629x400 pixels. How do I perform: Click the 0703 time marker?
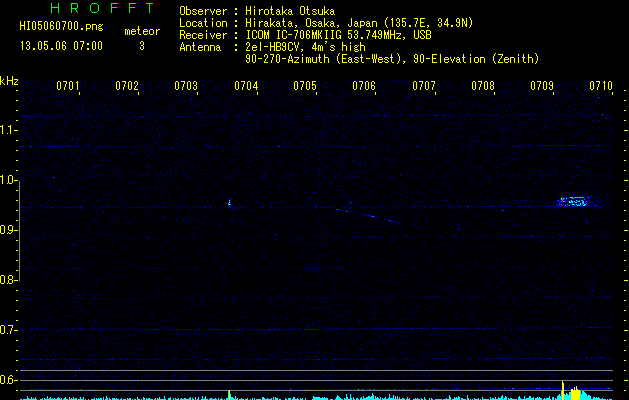point(186,86)
